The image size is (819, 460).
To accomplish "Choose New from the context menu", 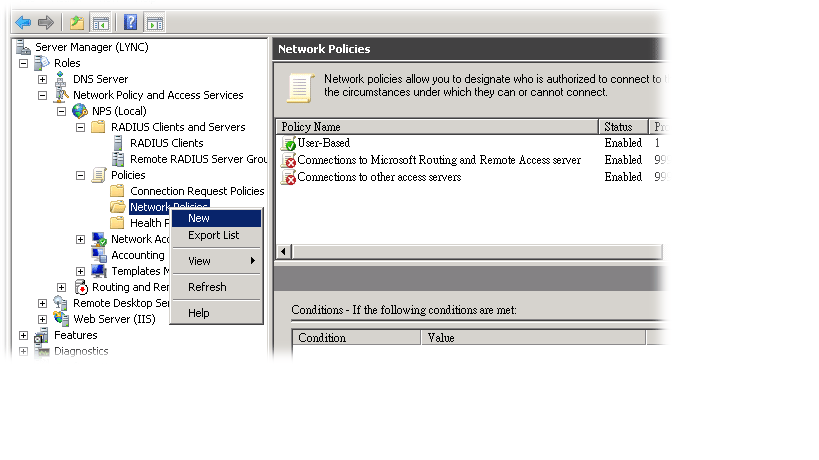I will coord(199,218).
